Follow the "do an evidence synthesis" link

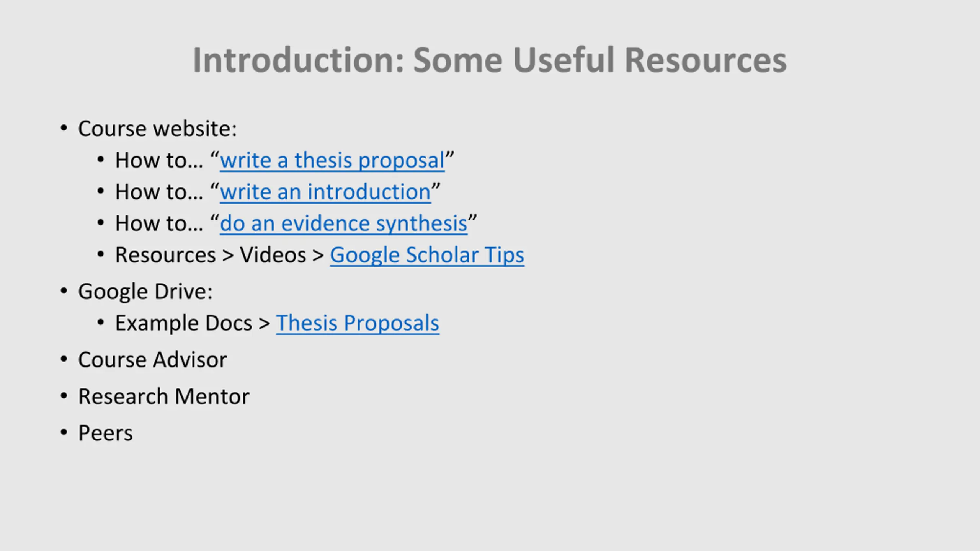click(343, 223)
